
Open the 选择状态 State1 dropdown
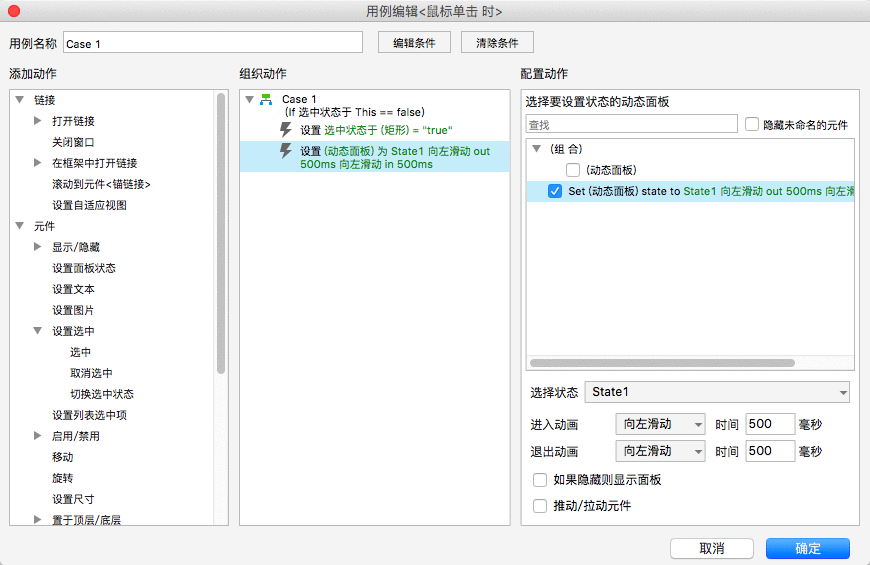tap(717, 392)
